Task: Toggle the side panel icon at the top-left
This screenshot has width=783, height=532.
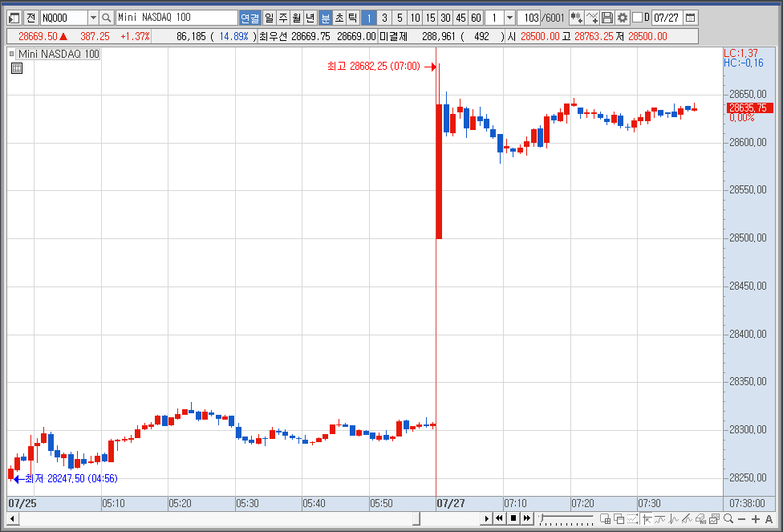Action: [x=14, y=18]
